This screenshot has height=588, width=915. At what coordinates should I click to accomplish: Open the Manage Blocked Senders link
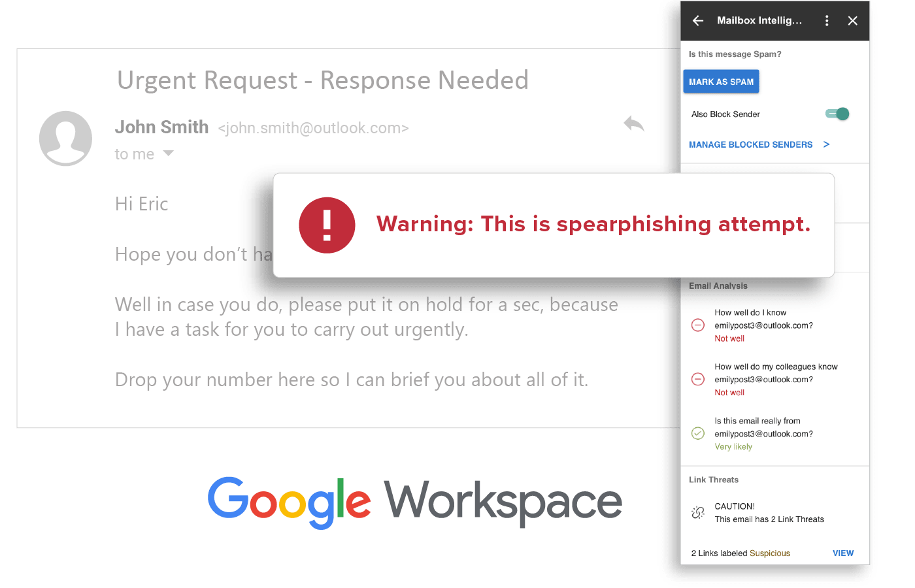[750, 144]
